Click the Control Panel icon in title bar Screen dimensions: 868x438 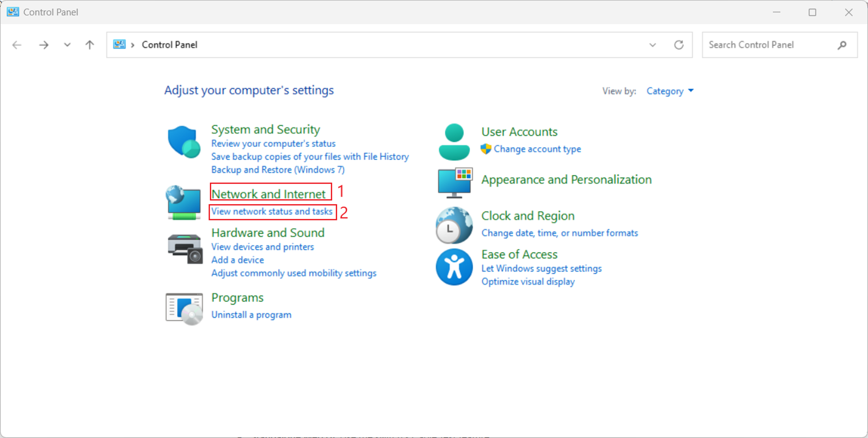point(13,12)
